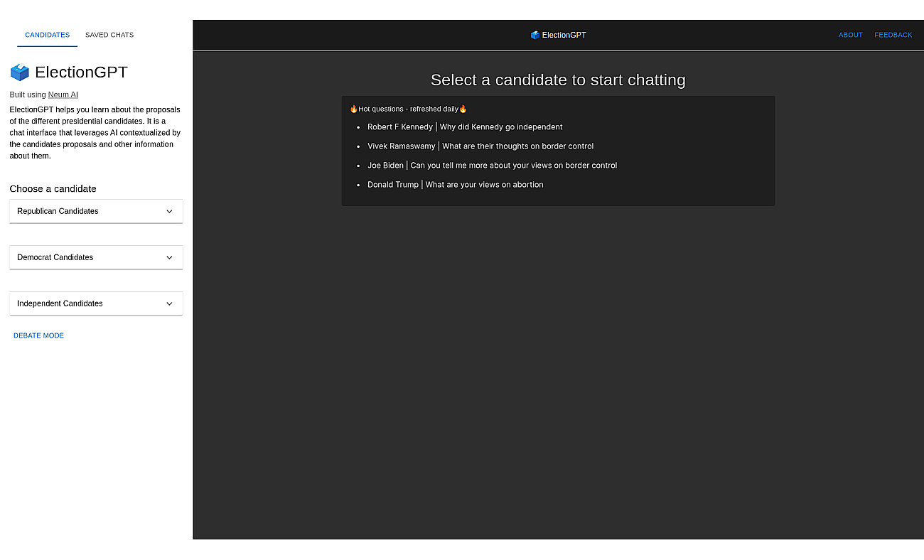Open the Saved Chats tab

[109, 35]
